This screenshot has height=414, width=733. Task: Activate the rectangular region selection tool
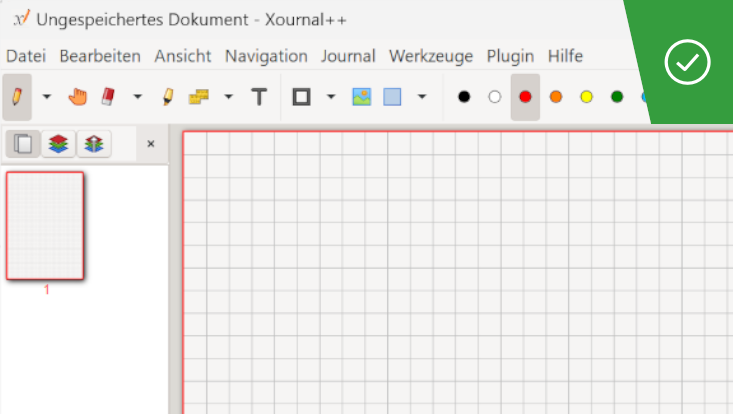click(392, 97)
